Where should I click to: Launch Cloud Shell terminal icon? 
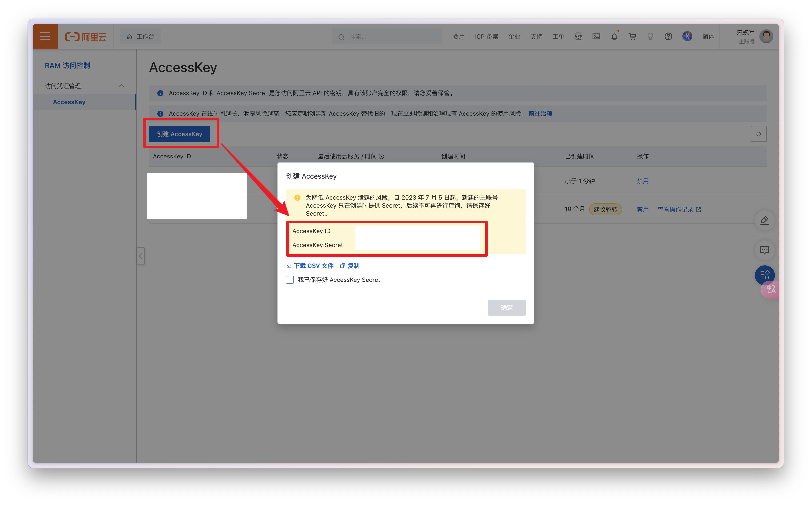(x=596, y=37)
